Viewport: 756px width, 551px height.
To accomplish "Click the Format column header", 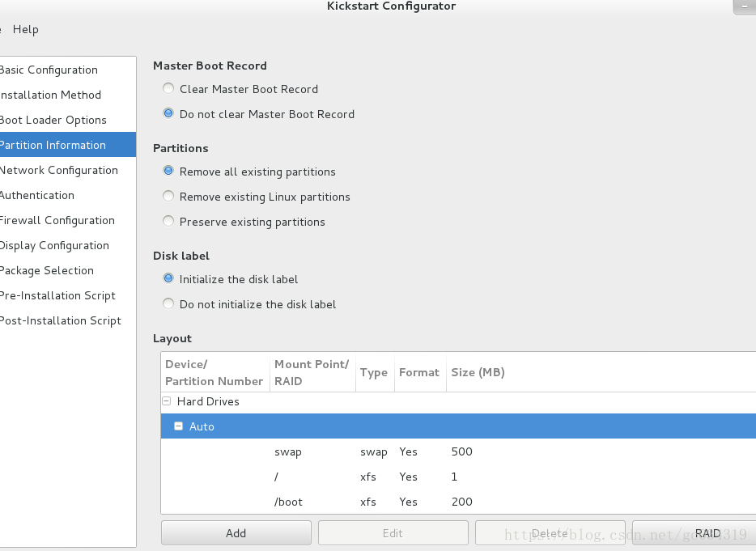I will (420, 372).
